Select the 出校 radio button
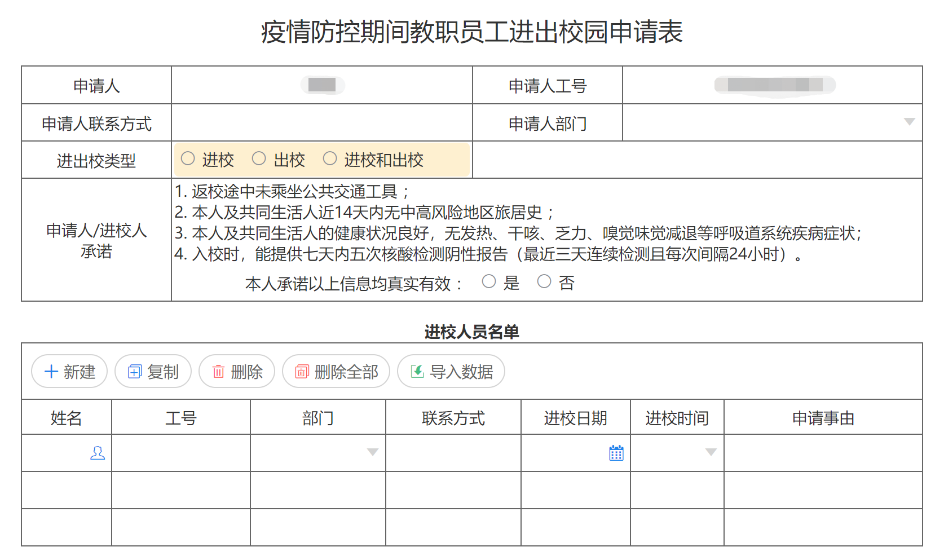Image resolution: width=944 pixels, height=560 pixels. (259, 159)
